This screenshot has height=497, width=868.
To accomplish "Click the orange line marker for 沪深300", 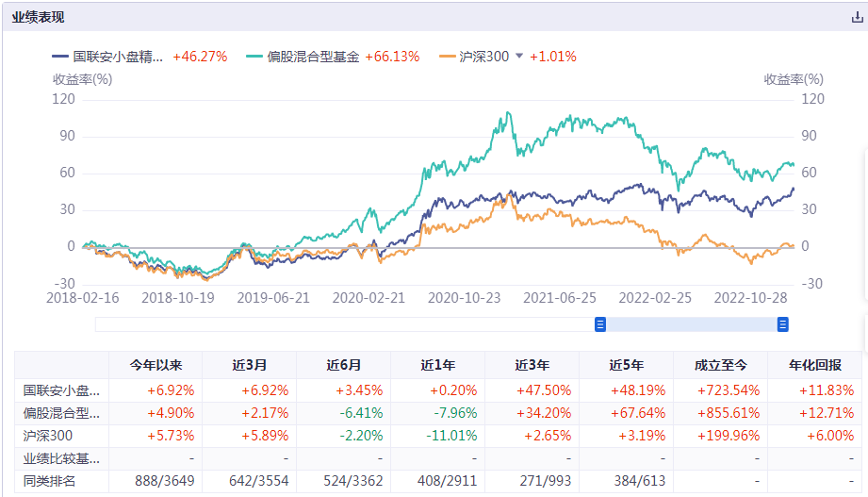I will point(449,57).
